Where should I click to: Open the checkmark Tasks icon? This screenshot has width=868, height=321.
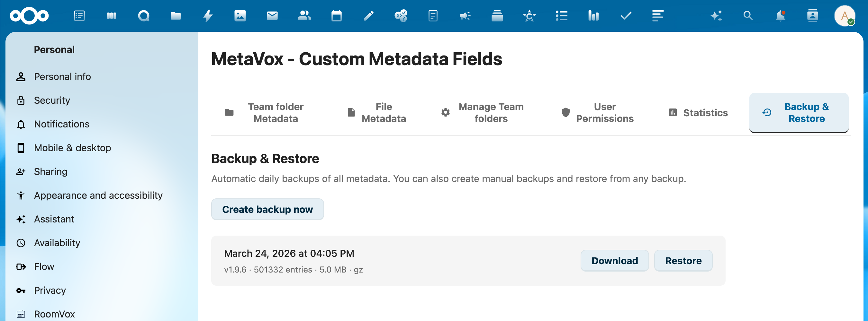pyautogui.click(x=626, y=16)
